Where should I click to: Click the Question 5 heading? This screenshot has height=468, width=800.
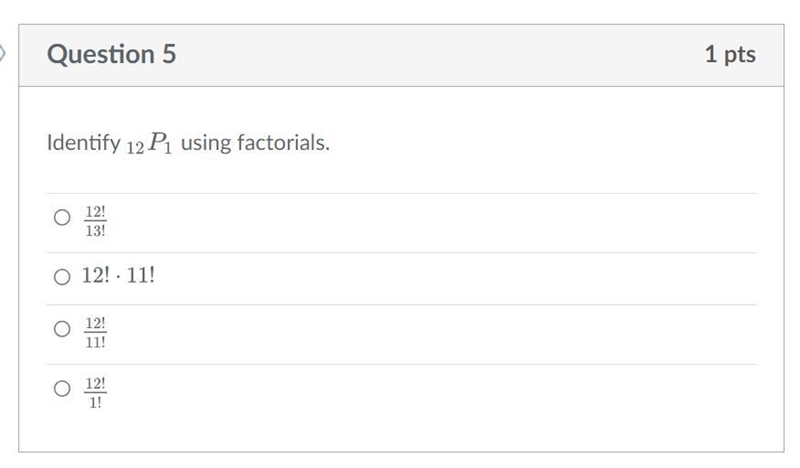pos(111,54)
